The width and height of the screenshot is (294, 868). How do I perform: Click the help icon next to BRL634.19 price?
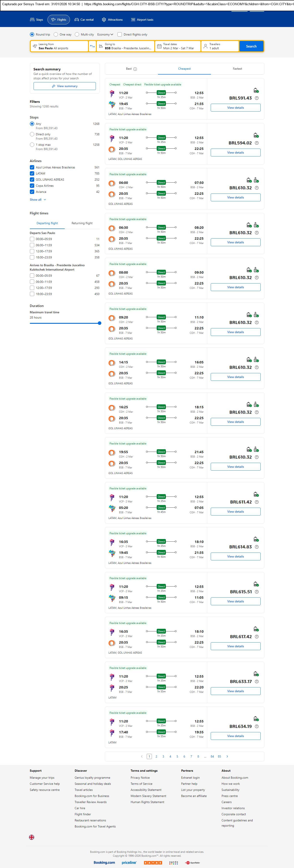coord(257,726)
